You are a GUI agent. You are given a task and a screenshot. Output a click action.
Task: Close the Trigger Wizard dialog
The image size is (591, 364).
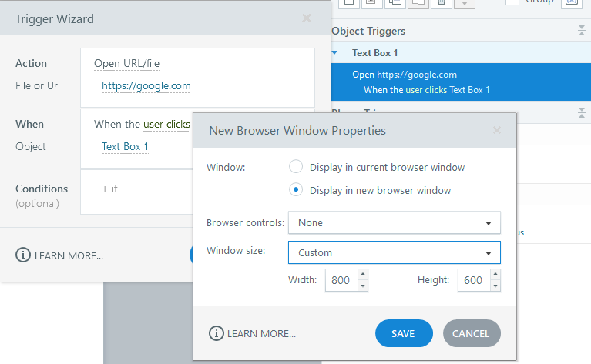[307, 18]
